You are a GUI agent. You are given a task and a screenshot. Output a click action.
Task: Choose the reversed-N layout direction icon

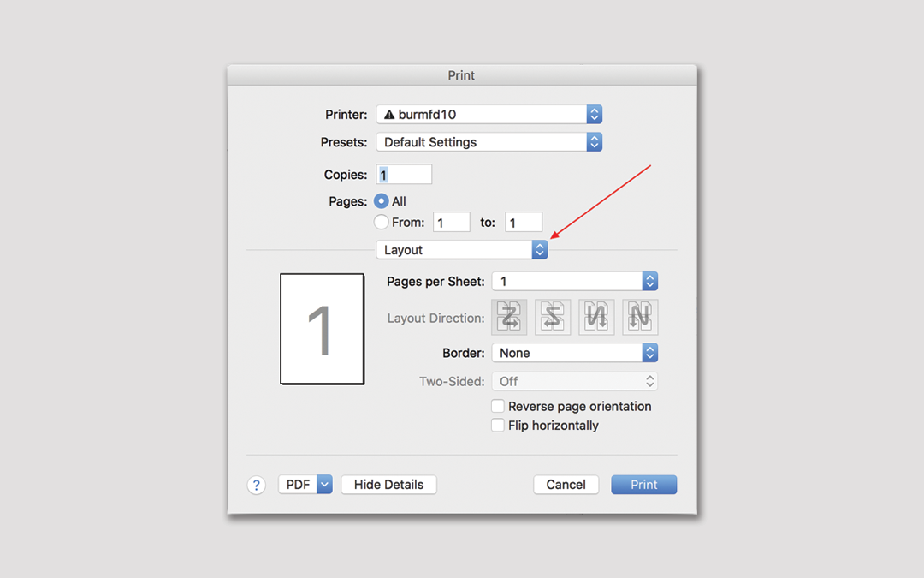(x=596, y=318)
